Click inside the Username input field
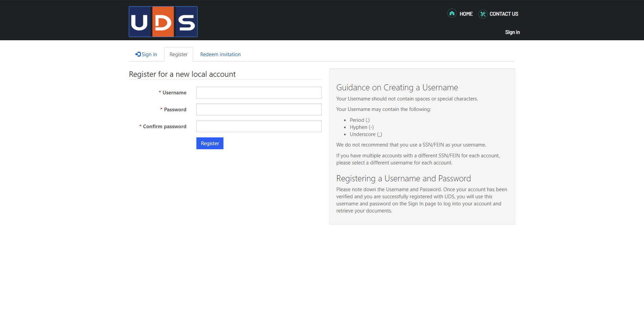644x314 pixels. click(259, 92)
